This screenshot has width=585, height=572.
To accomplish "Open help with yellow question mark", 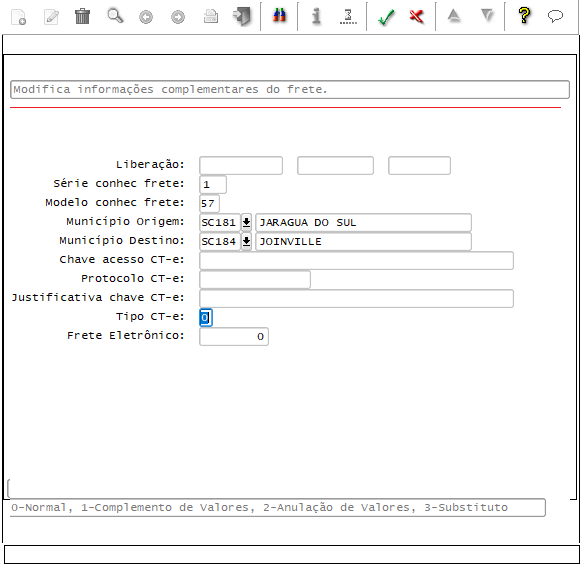I will click(524, 16).
